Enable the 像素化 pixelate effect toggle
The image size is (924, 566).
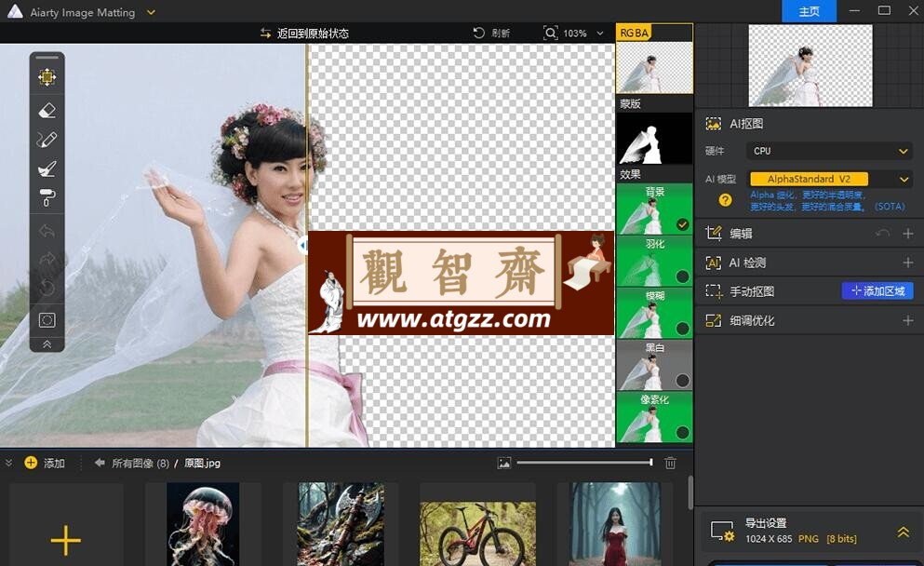[x=682, y=432]
